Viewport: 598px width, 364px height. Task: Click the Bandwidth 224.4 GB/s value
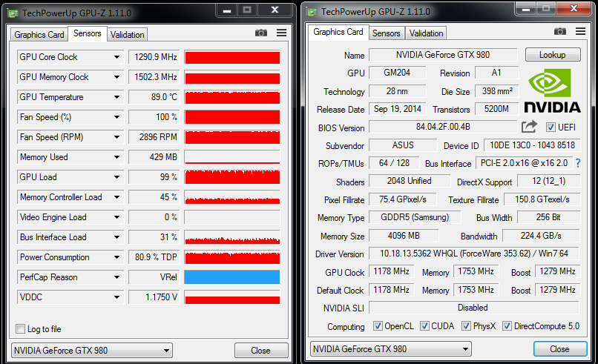541,236
